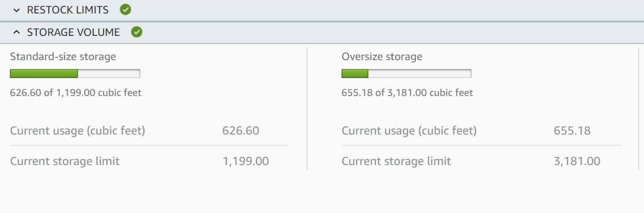Viewport: 644px width, 213px height.
Task: Expand the Restock Limits chevron
Action: 17,10
